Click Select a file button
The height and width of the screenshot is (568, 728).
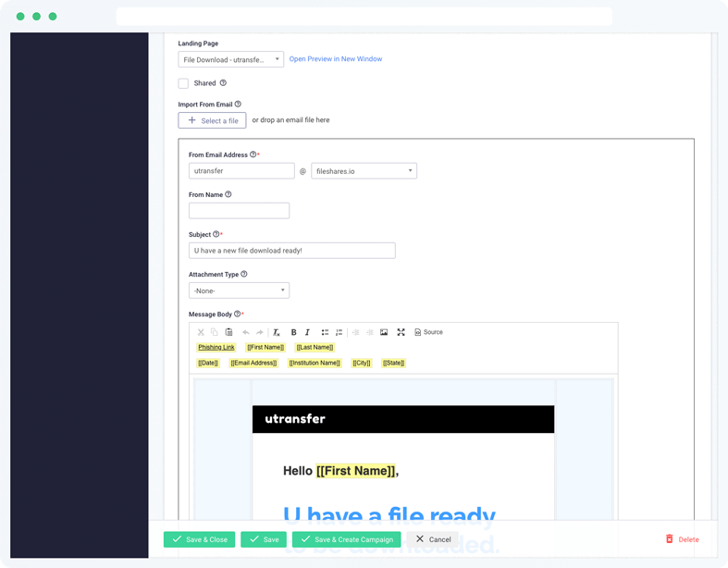[212, 120]
